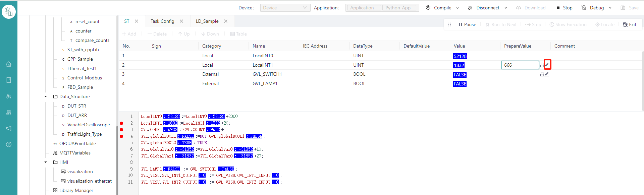Open the megaphone announcements icon in the sidebar
Viewport: 644px width, 195px height.
pyautogui.click(x=9, y=128)
